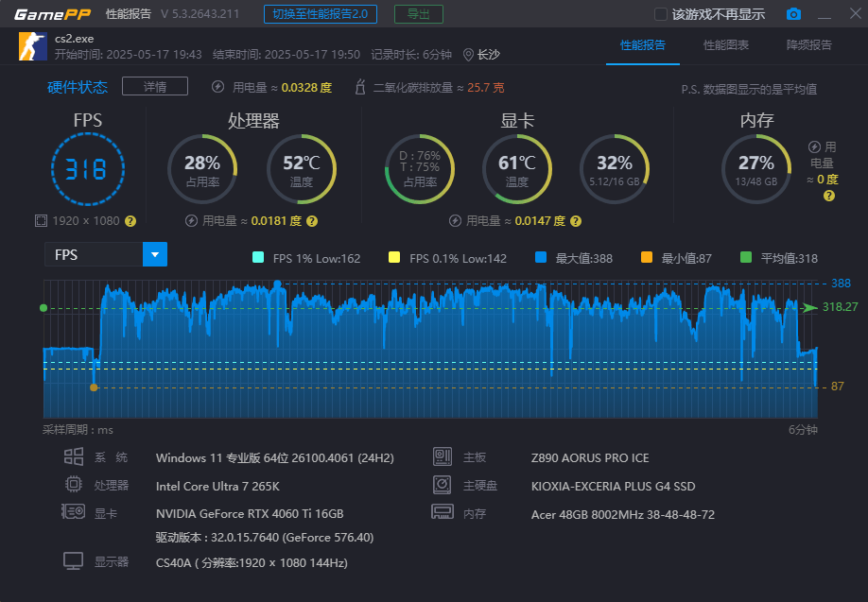Click the CO2 emission bottle icon

coord(360,87)
